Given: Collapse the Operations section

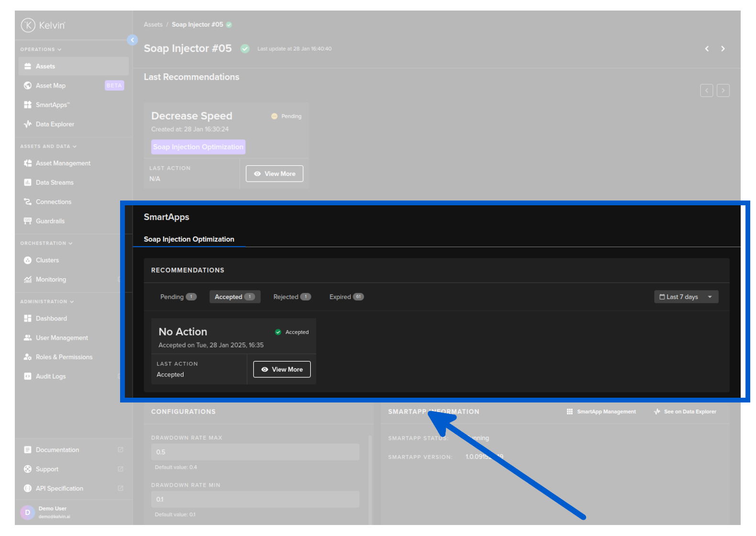Looking at the screenshot, I should coord(41,49).
